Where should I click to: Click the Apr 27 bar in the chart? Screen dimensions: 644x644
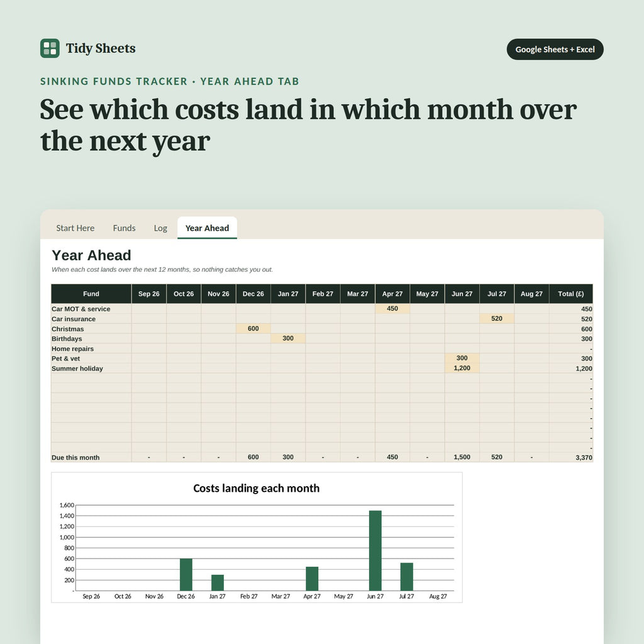(312, 579)
